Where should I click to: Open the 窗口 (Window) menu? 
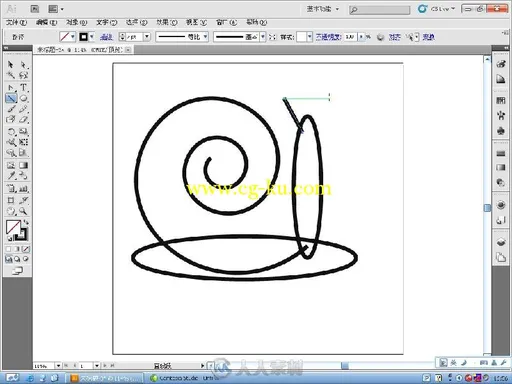click(x=226, y=22)
